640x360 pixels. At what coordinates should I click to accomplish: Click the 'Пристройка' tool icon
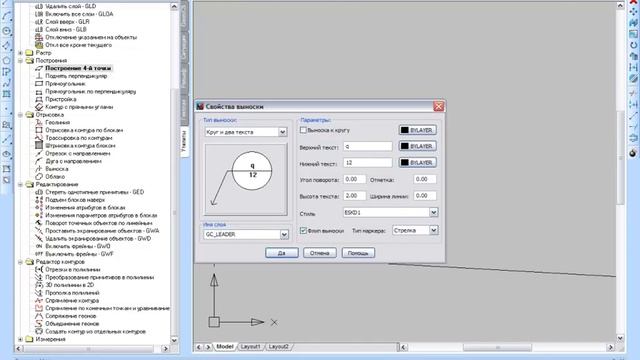click(x=39, y=100)
